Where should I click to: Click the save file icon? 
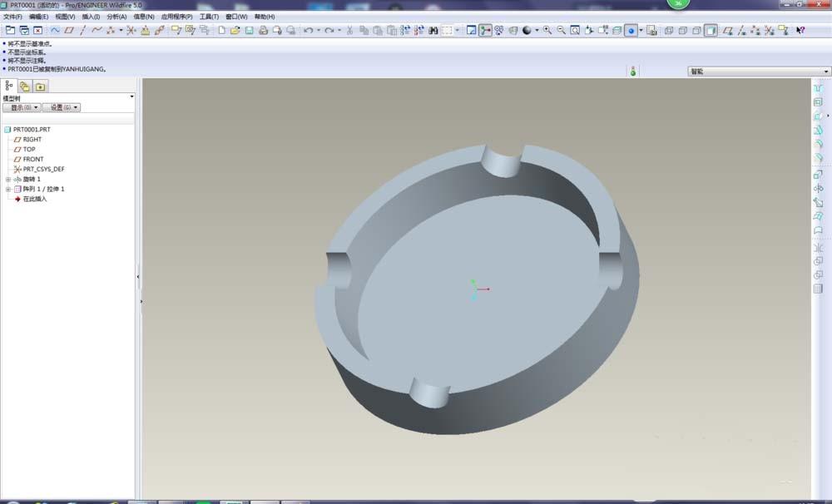pos(249,30)
